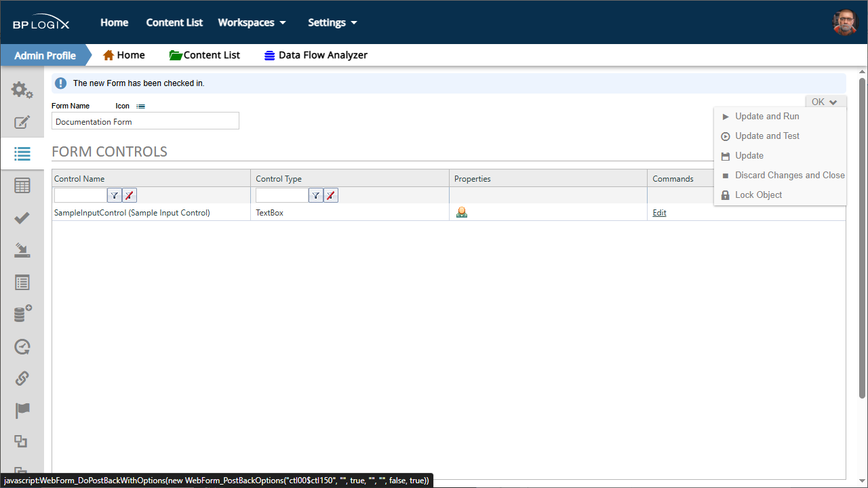
Task: Click the Control Name column header
Action: tap(79, 179)
